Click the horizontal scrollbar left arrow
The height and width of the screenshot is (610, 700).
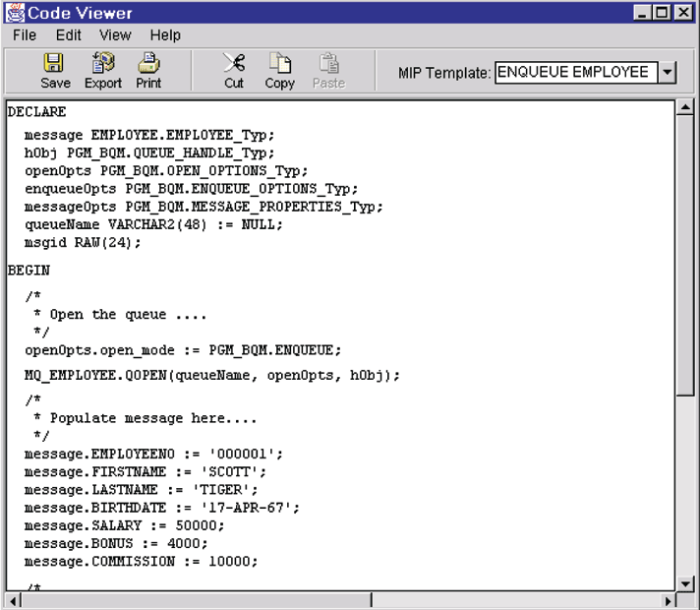point(13,599)
